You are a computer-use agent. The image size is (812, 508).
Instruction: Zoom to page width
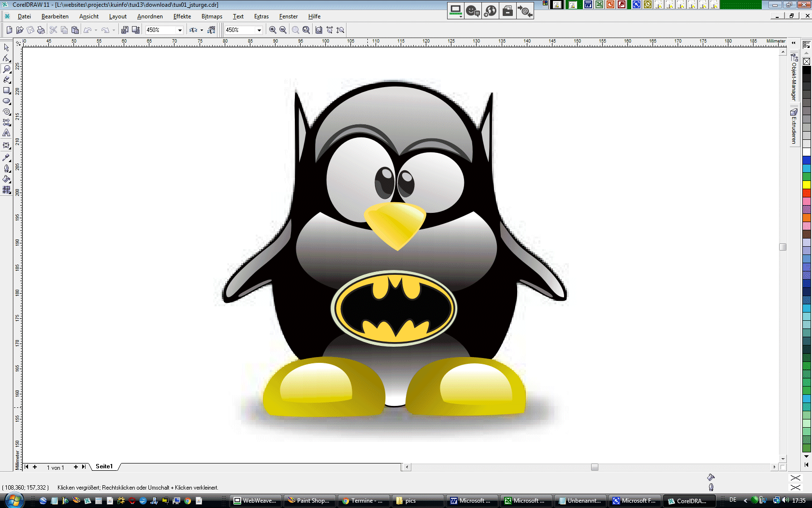click(x=330, y=30)
